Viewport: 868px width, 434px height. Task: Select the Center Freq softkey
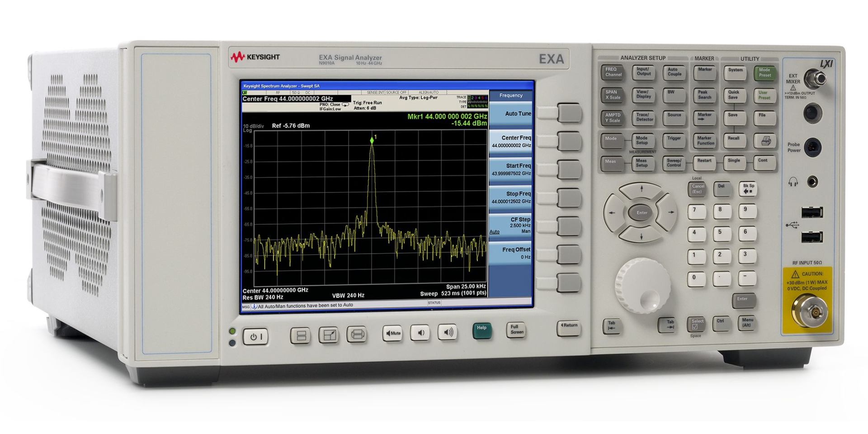click(510, 142)
